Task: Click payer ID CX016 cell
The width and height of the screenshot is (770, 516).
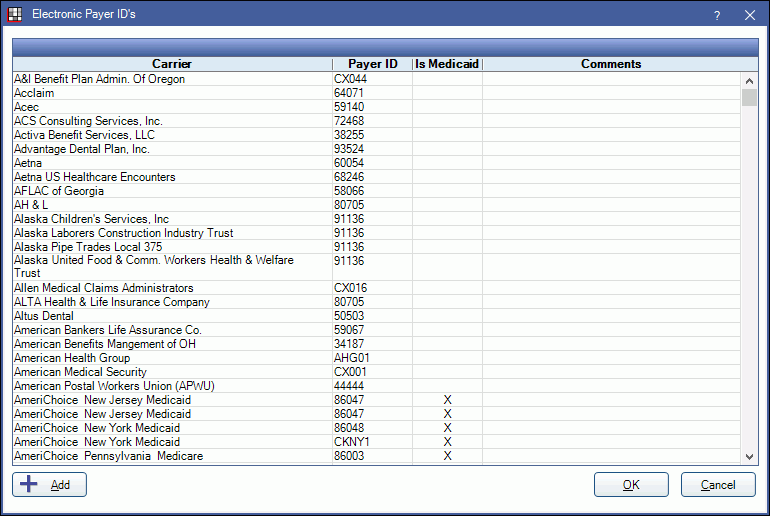Action: (x=372, y=288)
